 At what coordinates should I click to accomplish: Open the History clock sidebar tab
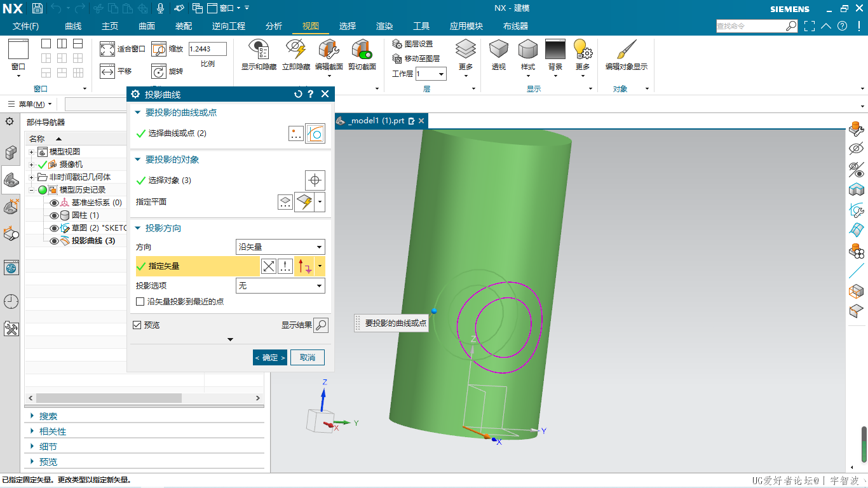[x=11, y=301]
